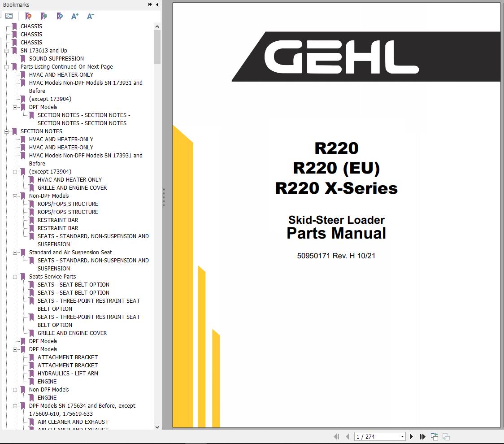Collapse the SN 173613 and Up bookmark
Image resolution: width=504 pixels, height=444 pixels.
[6, 51]
